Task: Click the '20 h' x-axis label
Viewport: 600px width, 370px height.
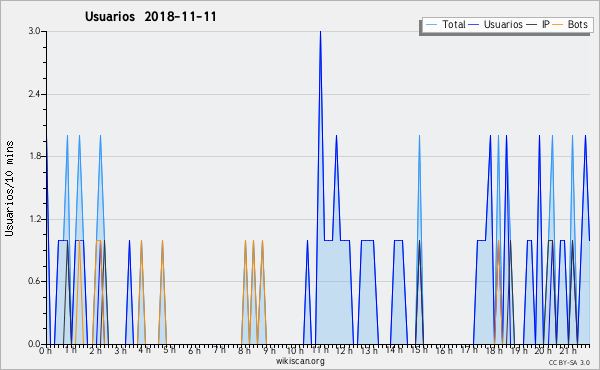Action: click(543, 350)
